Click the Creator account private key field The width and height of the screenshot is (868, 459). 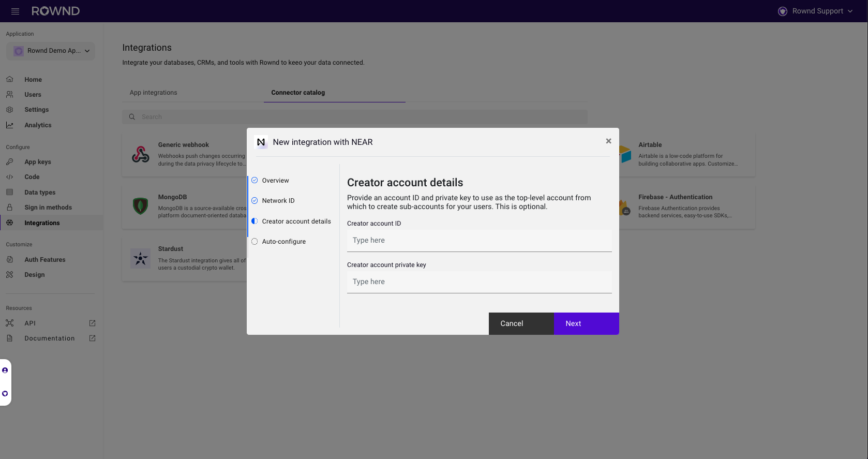pyautogui.click(x=479, y=282)
